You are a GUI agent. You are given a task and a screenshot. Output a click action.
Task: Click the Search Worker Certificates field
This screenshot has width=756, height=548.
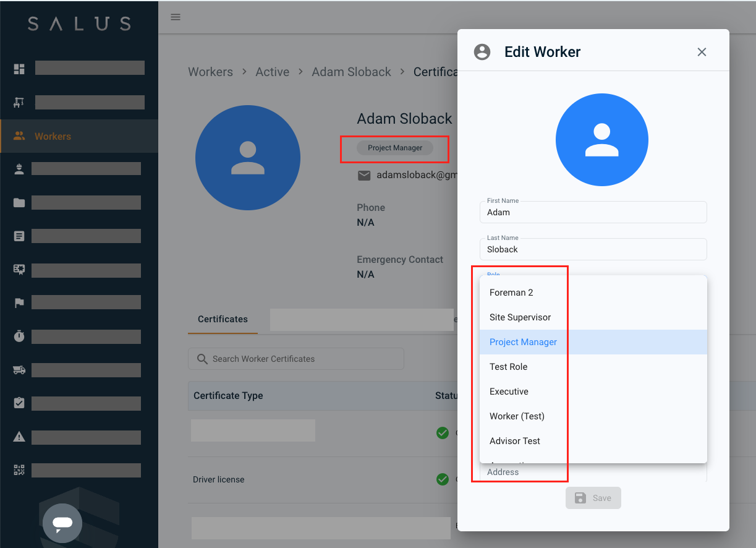click(x=296, y=359)
